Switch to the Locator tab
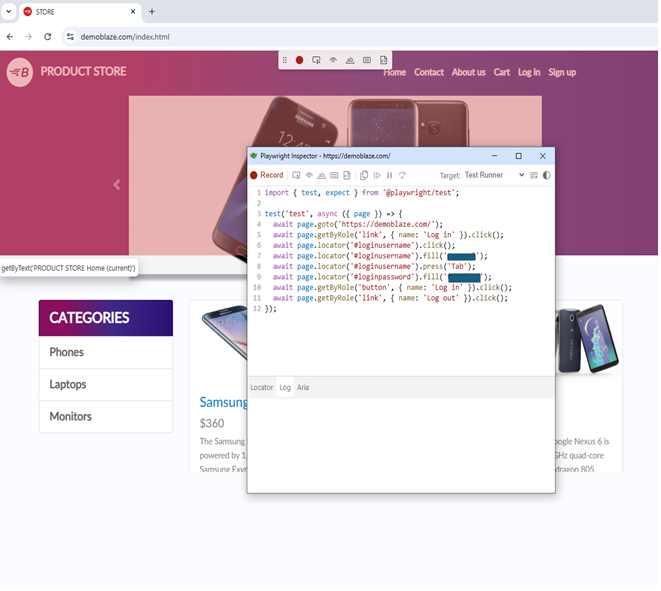661x591 pixels. (x=262, y=387)
